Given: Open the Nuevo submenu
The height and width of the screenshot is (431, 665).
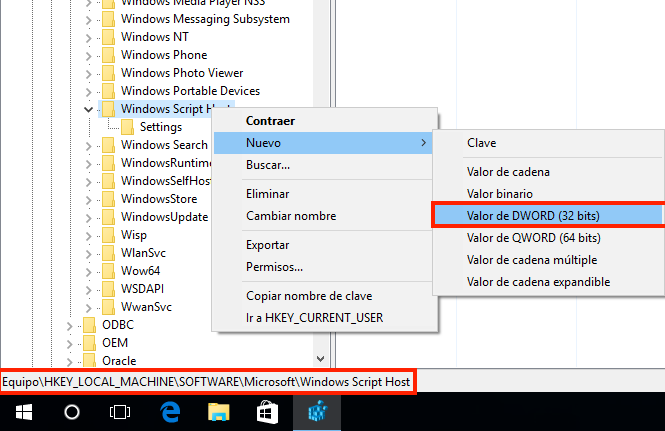Looking at the screenshot, I should 323,143.
